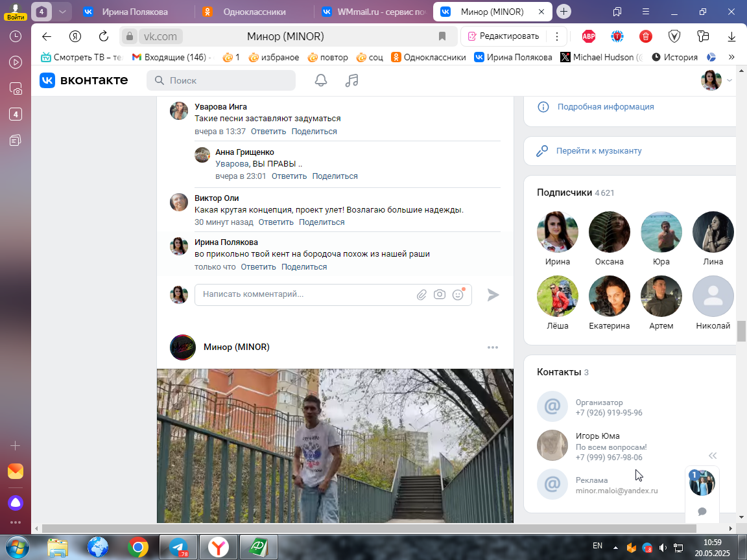The width and height of the screenshot is (747, 560).
Task: Open the three-dot menu beside Редактировать
Action: coord(557,36)
